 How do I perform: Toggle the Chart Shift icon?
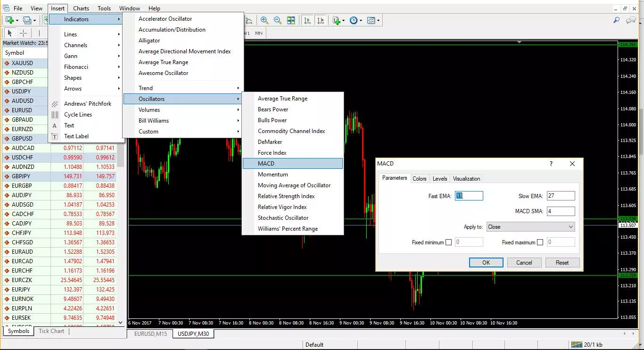point(321,20)
